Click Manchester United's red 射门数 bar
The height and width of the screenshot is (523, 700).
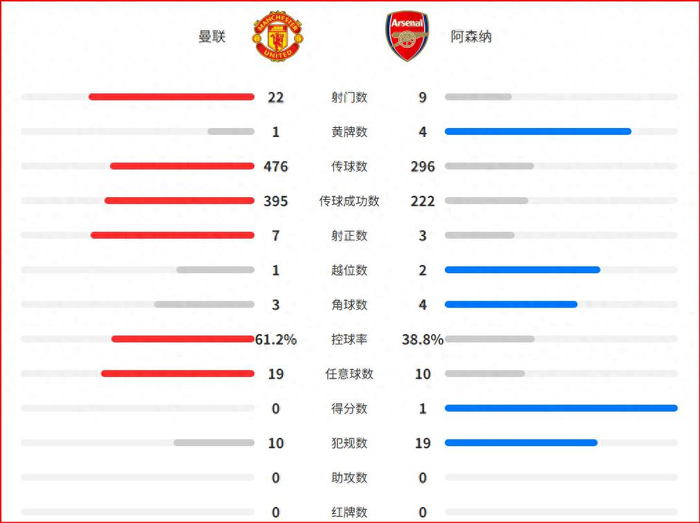[171, 97]
